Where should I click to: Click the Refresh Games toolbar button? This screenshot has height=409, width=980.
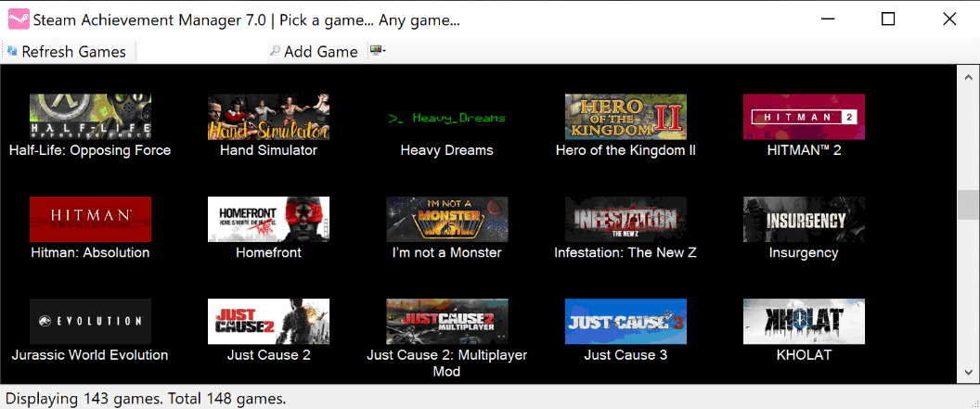pyautogui.click(x=67, y=52)
